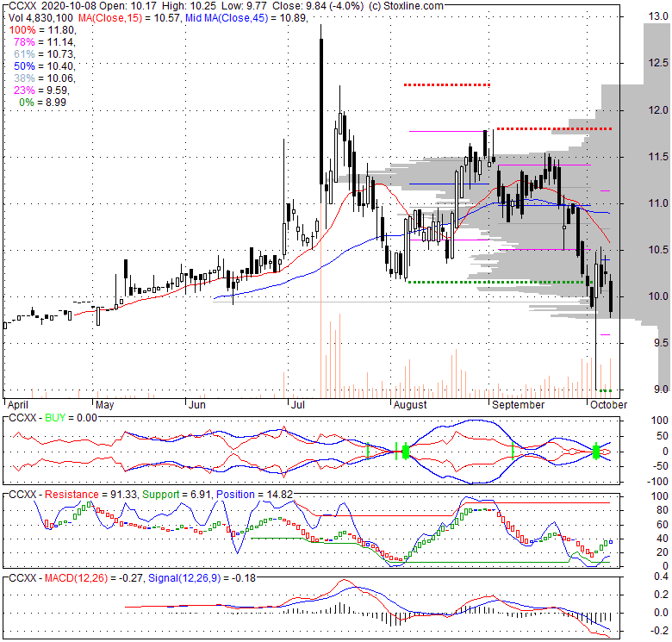This screenshot has height=642, width=672.
Task: Click 'Position = 14.82' indicator label
Action: tap(254, 495)
